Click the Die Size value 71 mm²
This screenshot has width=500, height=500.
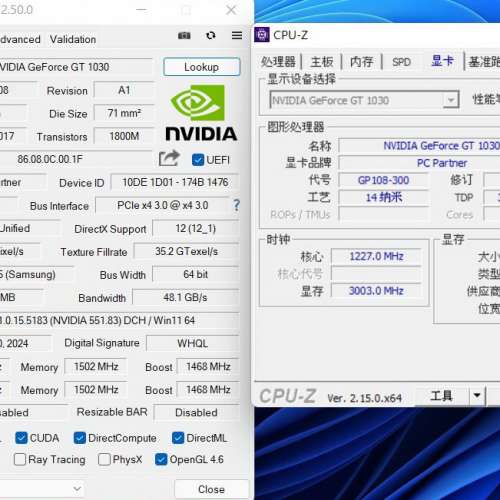124,113
